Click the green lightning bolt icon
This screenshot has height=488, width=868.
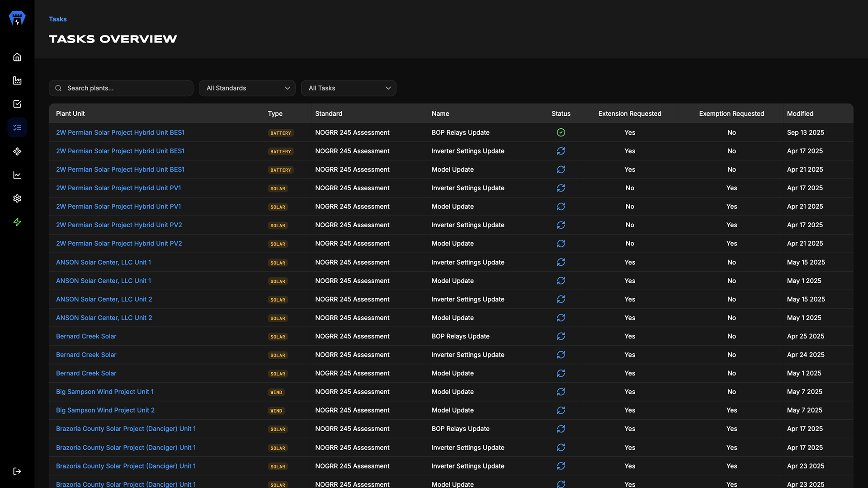(17, 222)
